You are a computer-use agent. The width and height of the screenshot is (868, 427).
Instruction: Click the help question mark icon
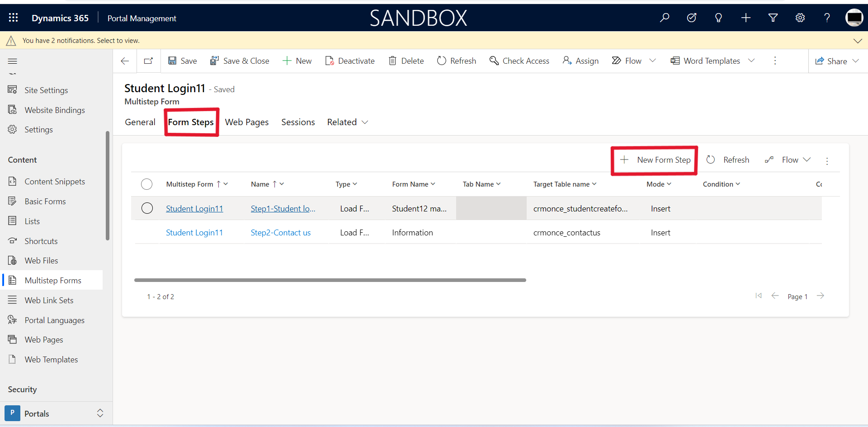(827, 18)
